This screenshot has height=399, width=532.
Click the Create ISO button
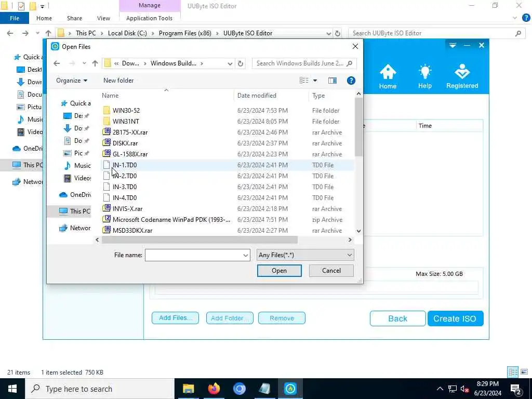(455, 318)
